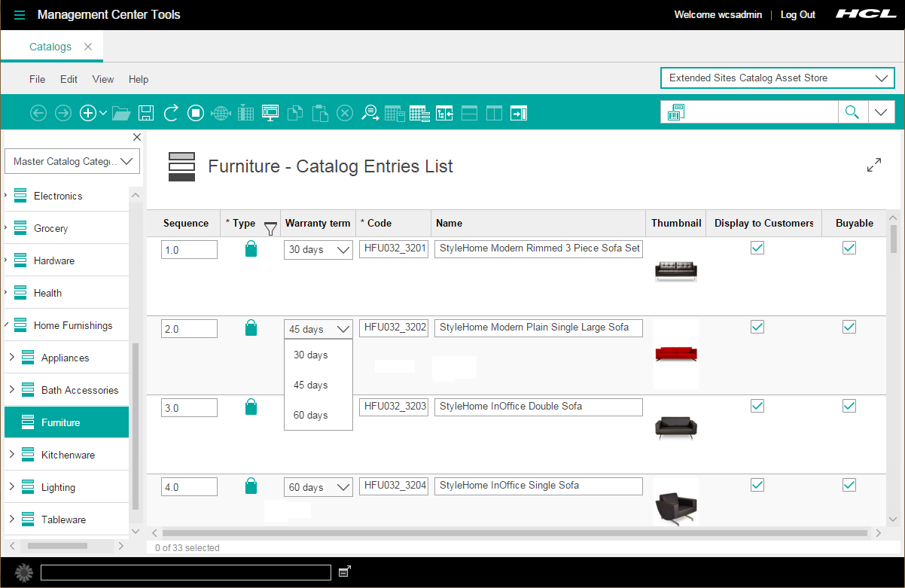Open the folder icon in toolbar

tap(120, 113)
